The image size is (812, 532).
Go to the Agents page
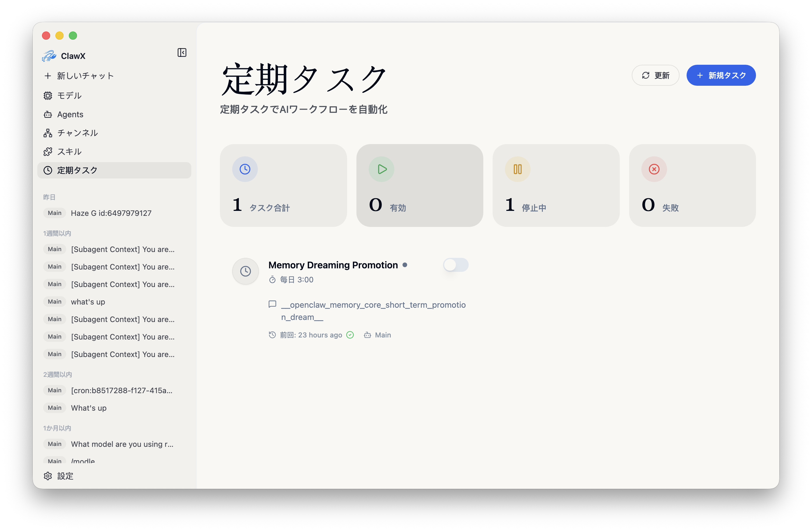click(x=114, y=114)
